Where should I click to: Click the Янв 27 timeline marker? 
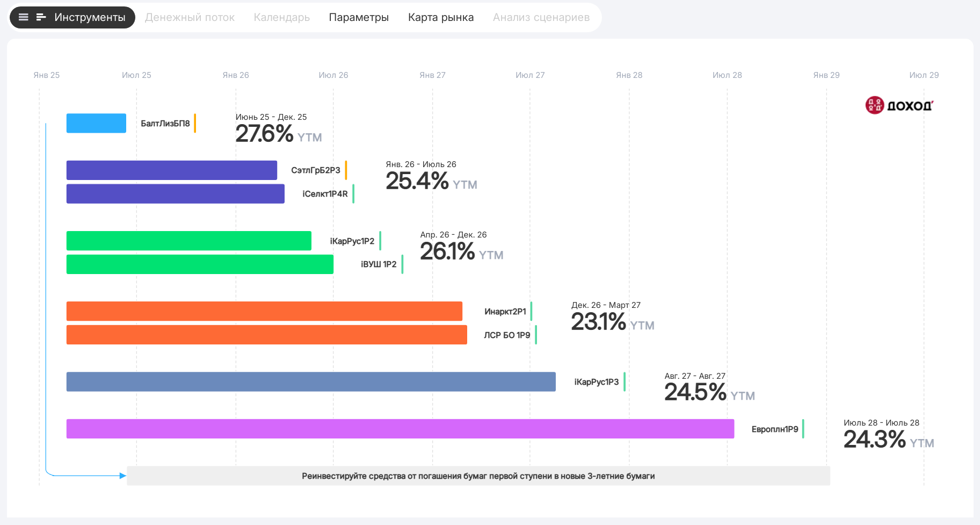(x=432, y=75)
